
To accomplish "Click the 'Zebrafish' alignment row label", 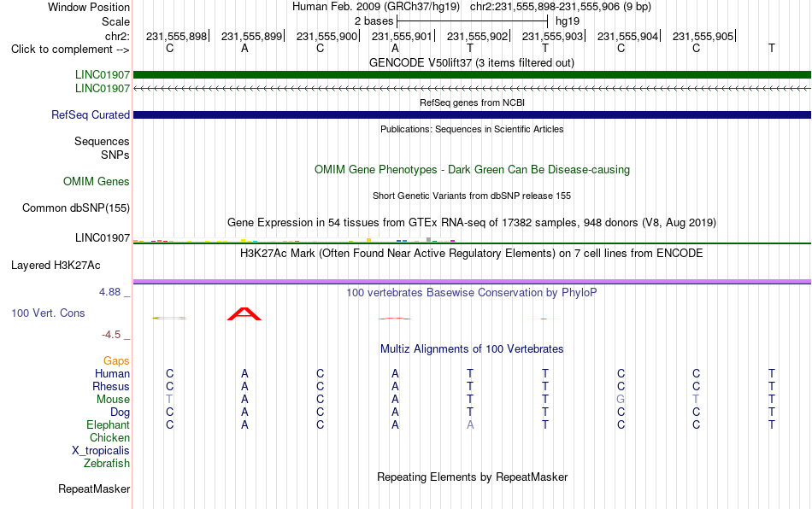I will 107,463.
